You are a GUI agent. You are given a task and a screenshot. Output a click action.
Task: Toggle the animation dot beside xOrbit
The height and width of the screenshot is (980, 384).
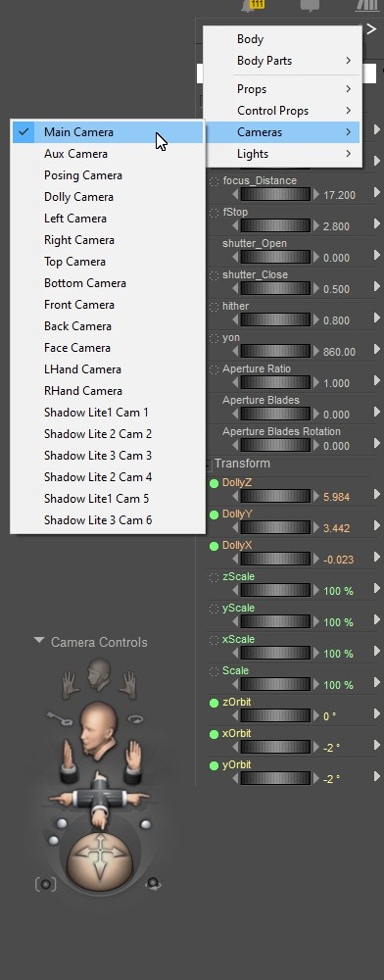[x=215, y=734]
